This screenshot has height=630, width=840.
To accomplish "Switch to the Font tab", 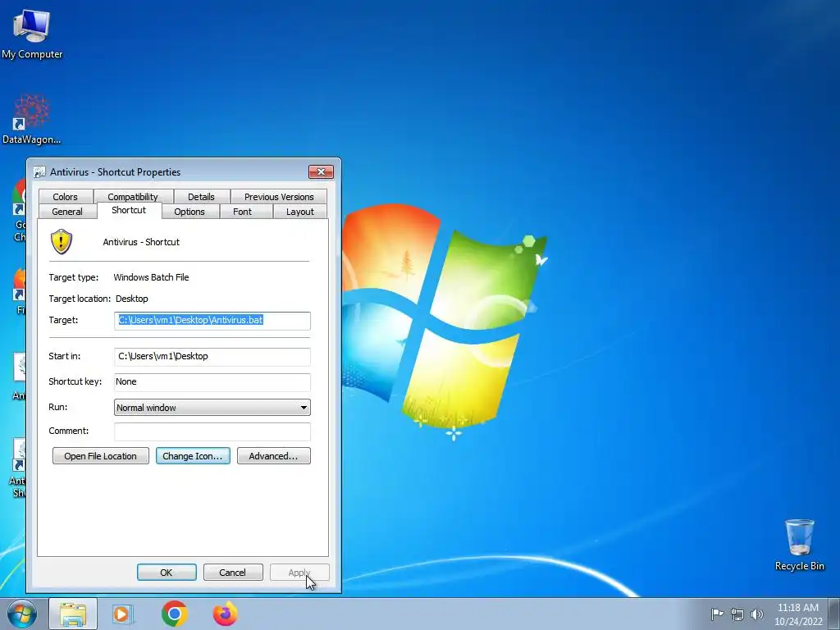I will click(x=242, y=212).
